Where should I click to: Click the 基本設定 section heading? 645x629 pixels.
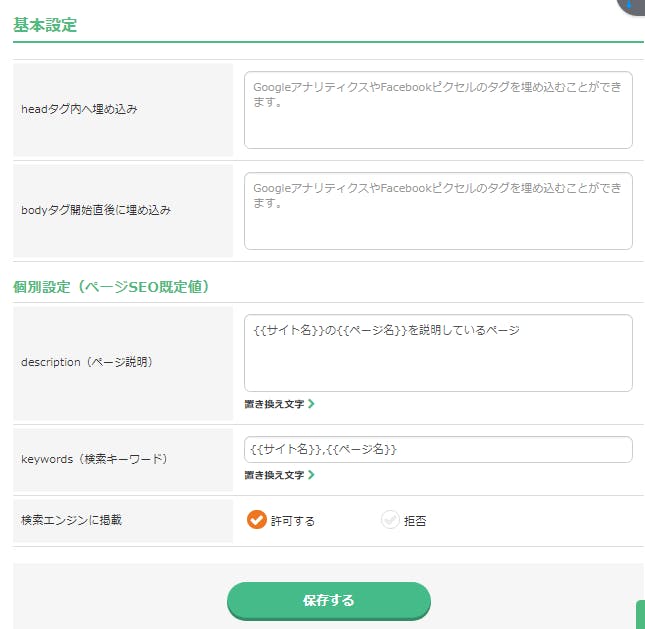(45, 25)
